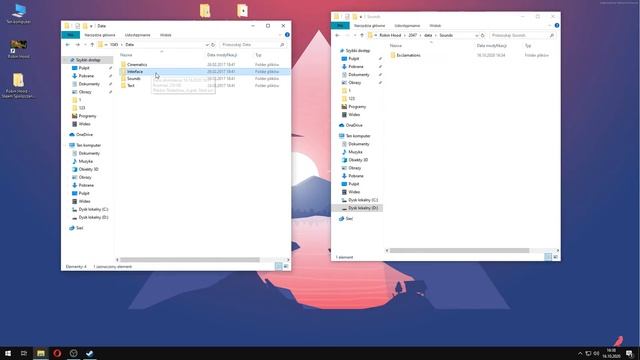Open Widok tab in Data window
The width and height of the screenshot is (640, 360).
166,35
